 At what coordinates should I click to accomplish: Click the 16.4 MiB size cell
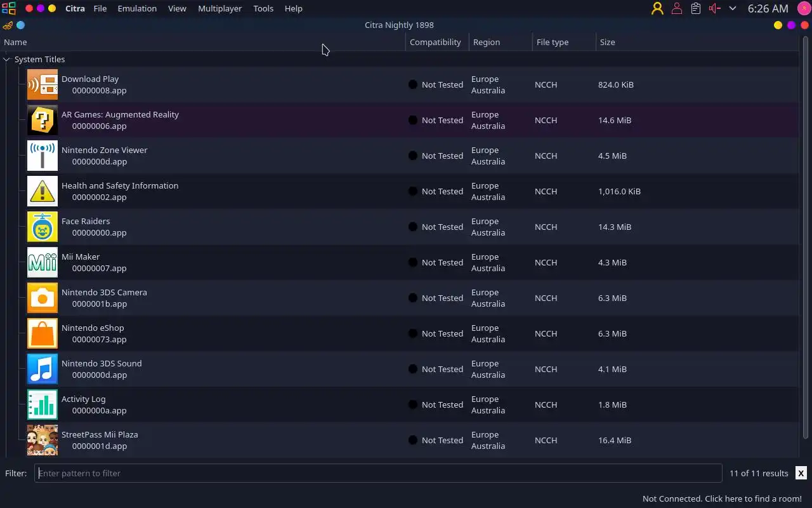pyautogui.click(x=615, y=440)
